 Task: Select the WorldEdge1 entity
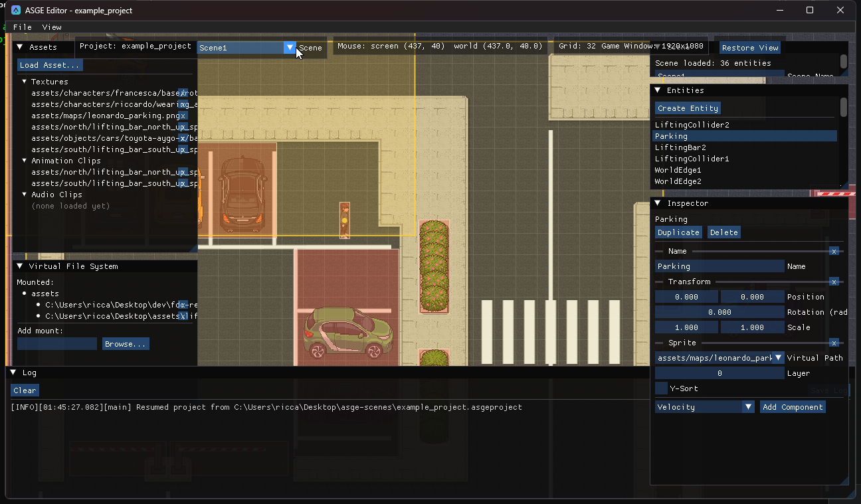745,170
